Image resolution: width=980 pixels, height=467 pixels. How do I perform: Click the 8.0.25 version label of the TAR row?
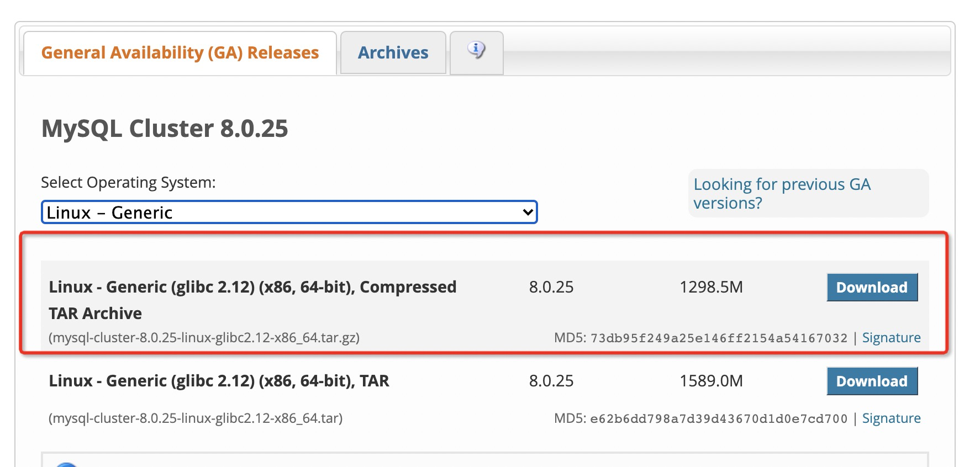(x=551, y=381)
